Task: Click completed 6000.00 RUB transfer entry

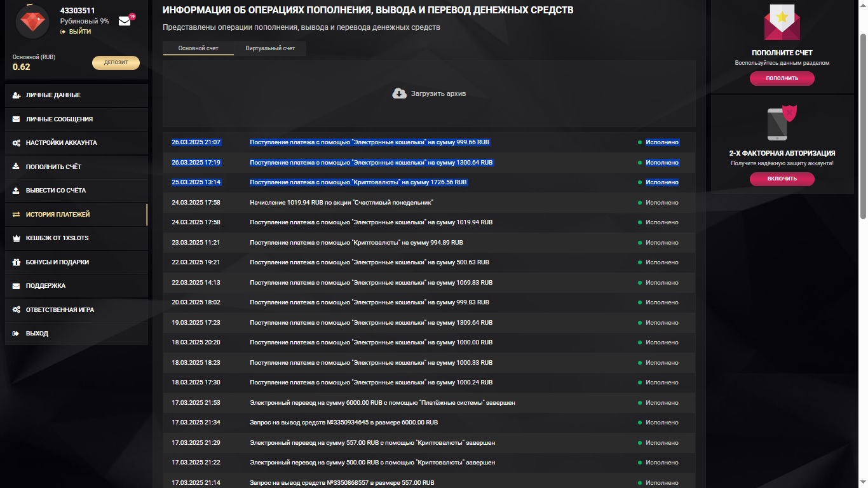Action: (383, 403)
